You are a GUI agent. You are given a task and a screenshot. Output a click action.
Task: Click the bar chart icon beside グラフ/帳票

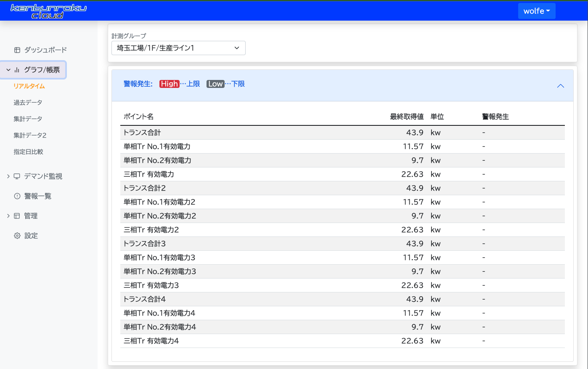17,70
